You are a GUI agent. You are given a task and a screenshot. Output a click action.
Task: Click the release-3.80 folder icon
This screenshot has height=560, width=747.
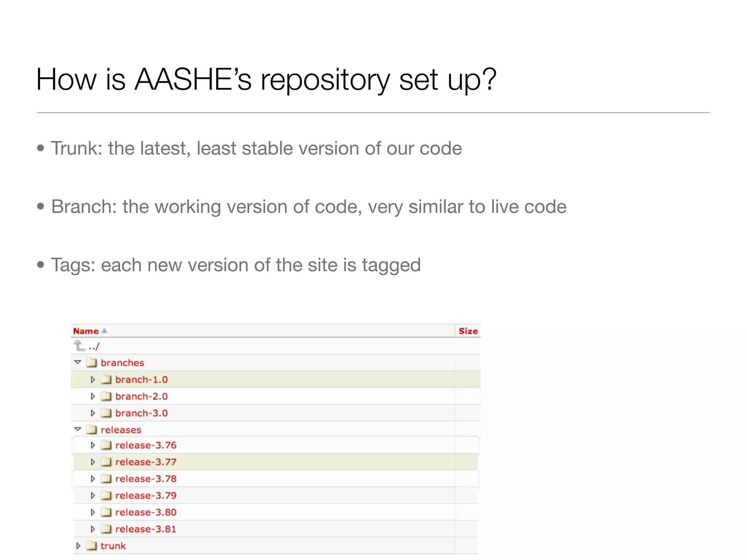106,512
